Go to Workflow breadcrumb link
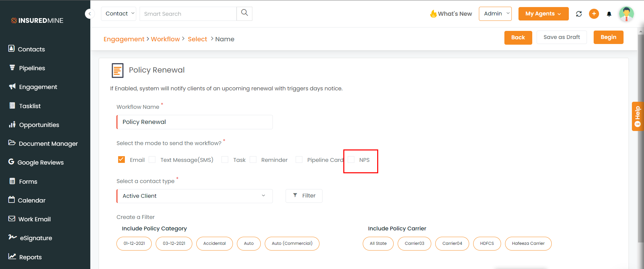The width and height of the screenshot is (644, 269). tap(165, 39)
